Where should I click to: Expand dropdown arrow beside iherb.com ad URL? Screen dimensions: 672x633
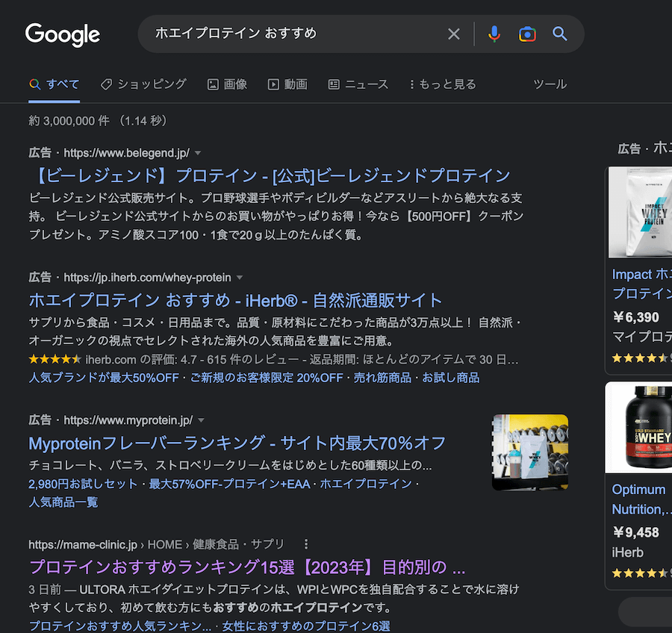coord(240,278)
